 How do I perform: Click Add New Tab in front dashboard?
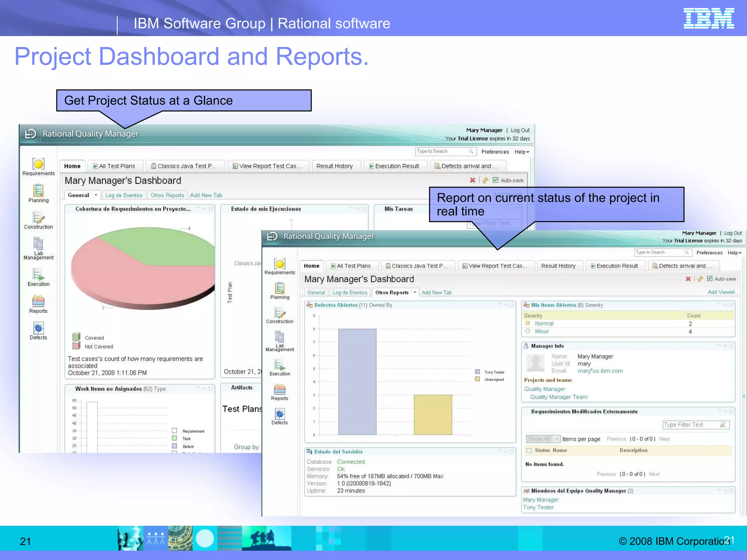[x=437, y=292]
